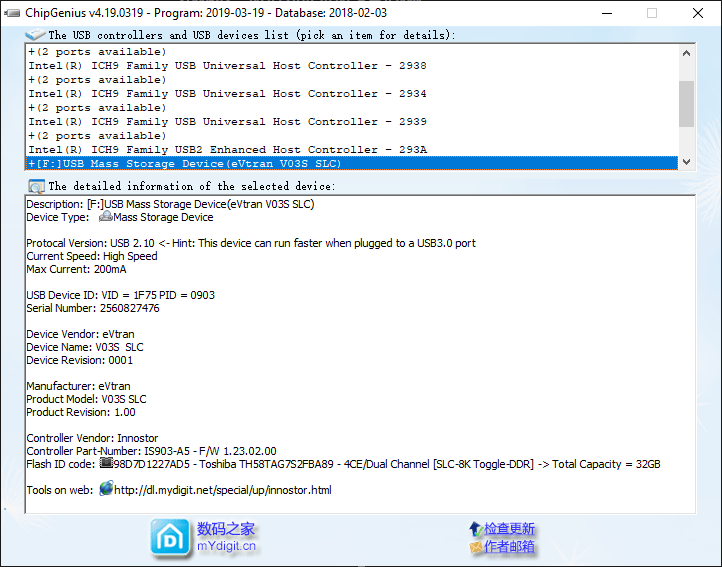Click the globe icon next to Tools on web

(x=106, y=488)
